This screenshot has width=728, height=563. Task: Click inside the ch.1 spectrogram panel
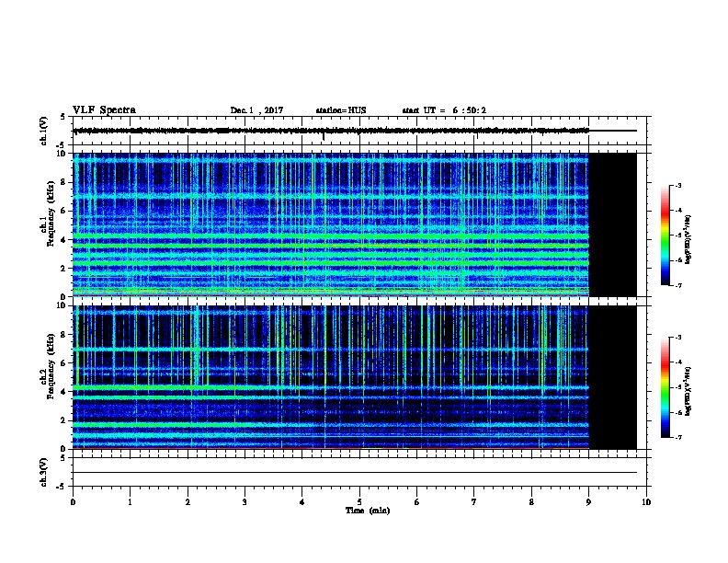click(331, 224)
